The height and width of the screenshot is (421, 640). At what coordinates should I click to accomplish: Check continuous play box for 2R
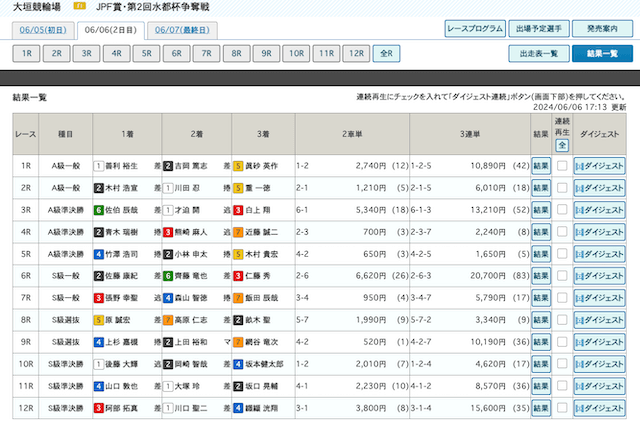[x=562, y=188]
